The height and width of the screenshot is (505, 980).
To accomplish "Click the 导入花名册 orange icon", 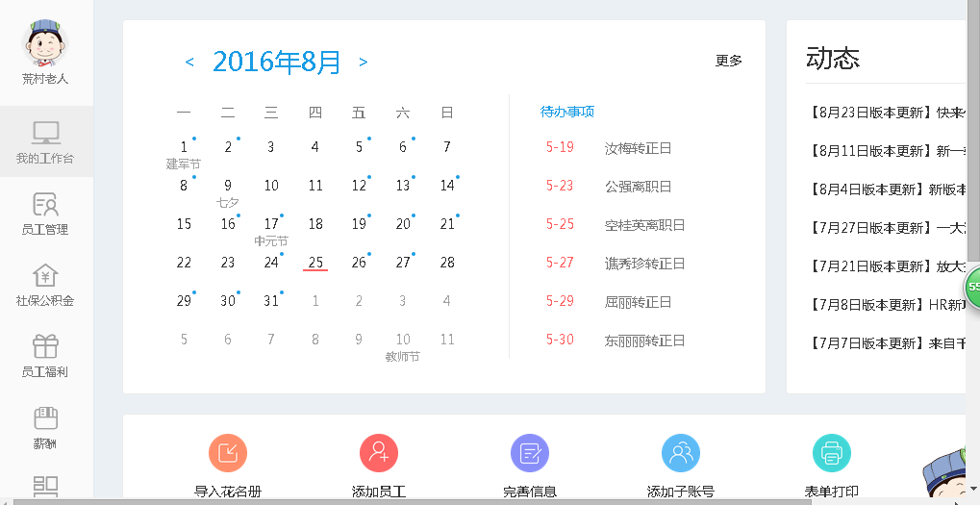I will tap(228, 452).
